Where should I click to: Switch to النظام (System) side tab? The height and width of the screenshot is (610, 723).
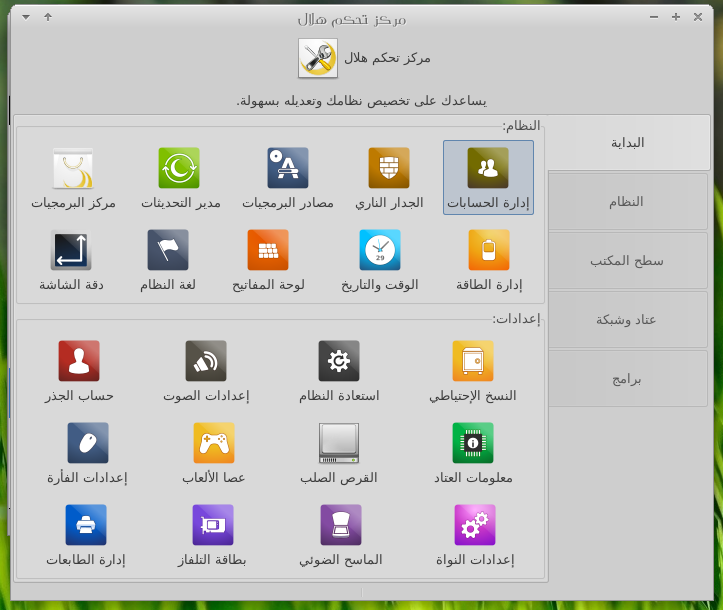click(x=627, y=201)
